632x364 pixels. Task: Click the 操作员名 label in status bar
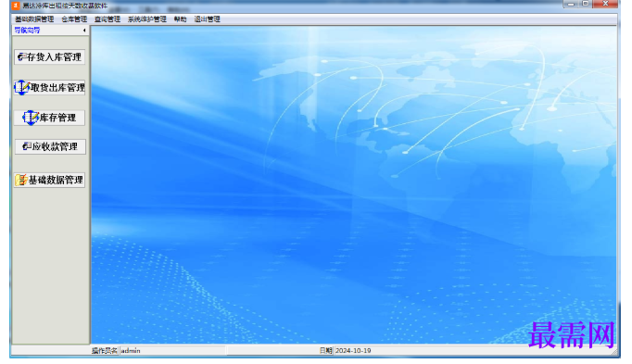[105, 351]
